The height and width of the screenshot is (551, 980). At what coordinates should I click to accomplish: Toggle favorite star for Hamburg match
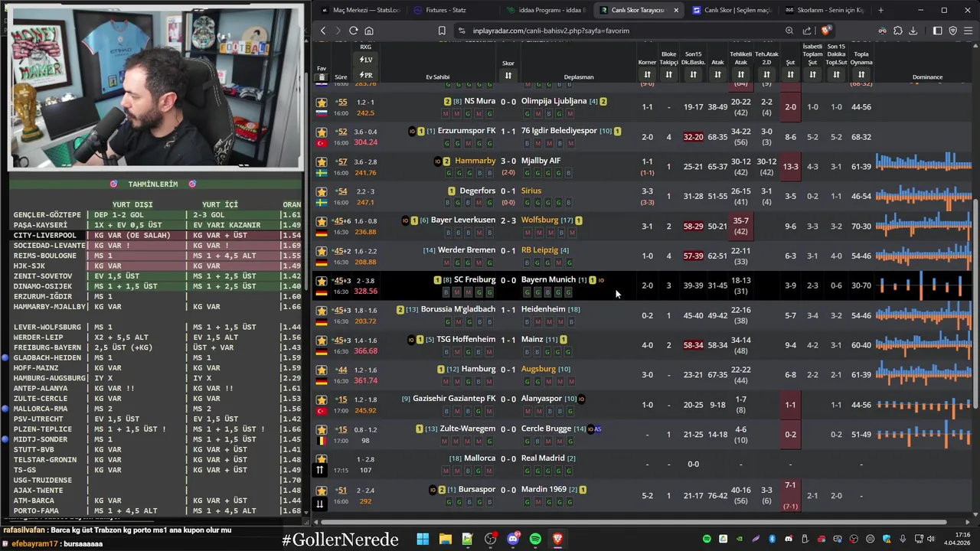pyautogui.click(x=322, y=370)
